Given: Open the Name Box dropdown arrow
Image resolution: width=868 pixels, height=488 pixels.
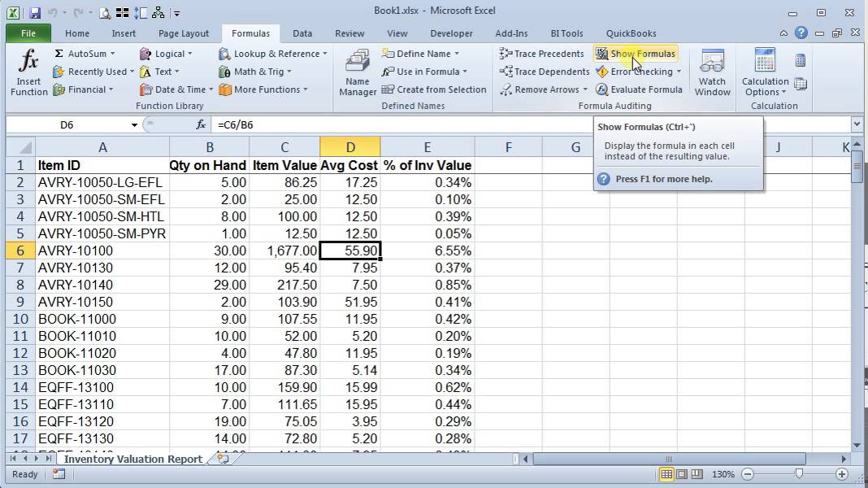Looking at the screenshot, I should coord(134,124).
